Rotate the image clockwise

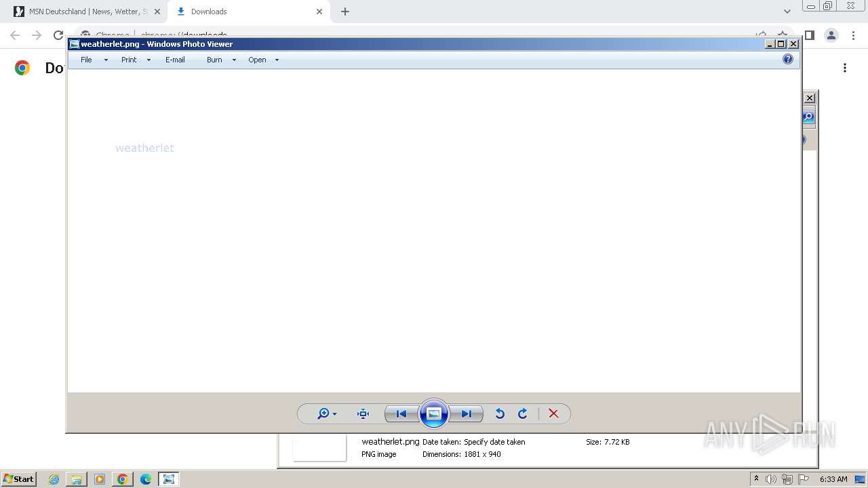pos(523,413)
